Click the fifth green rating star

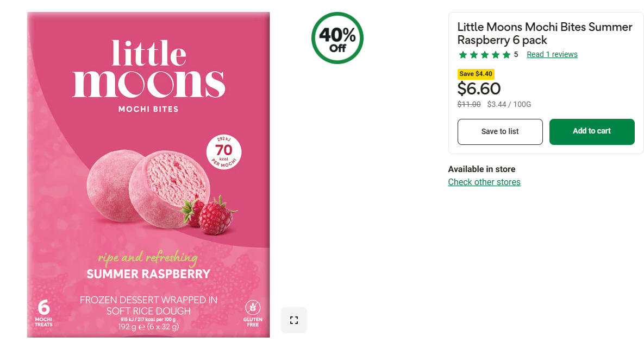(x=507, y=55)
